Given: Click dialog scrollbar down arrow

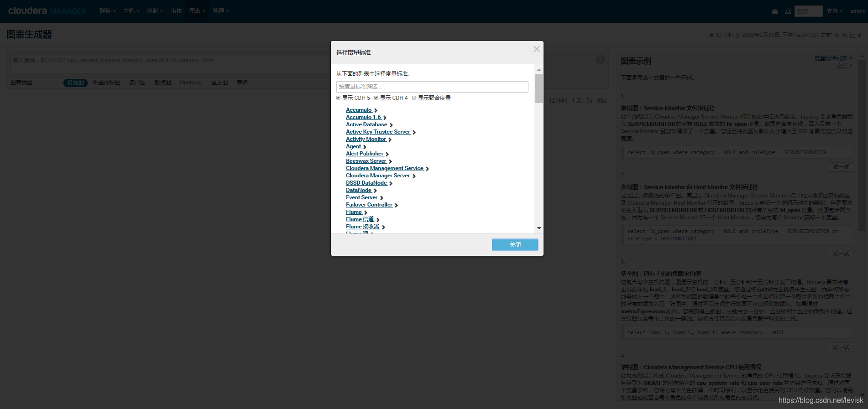Looking at the screenshot, I should tap(539, 228).
